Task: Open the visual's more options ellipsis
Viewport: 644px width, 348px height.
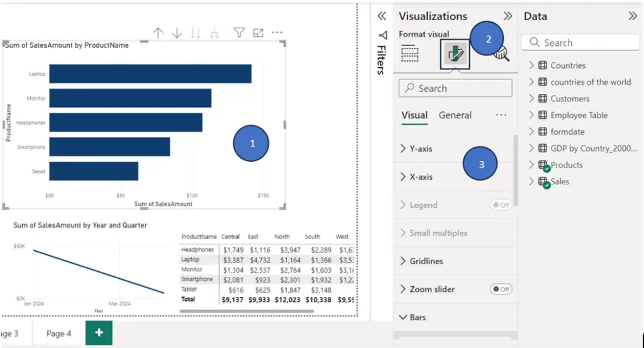Action: [x=277, y=33]
